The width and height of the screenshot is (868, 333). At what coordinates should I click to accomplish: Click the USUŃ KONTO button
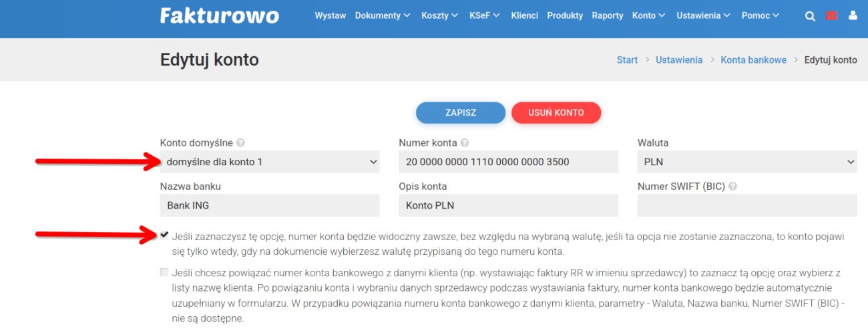556,113
